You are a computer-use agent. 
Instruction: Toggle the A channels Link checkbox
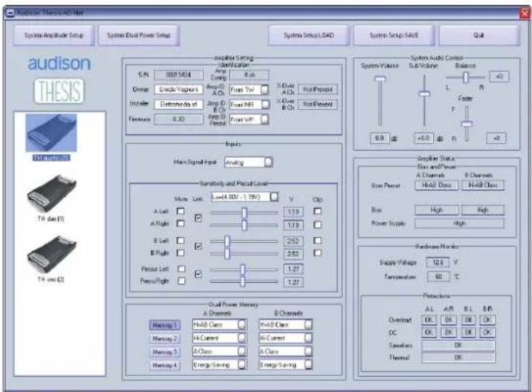(x=199, y=217)
